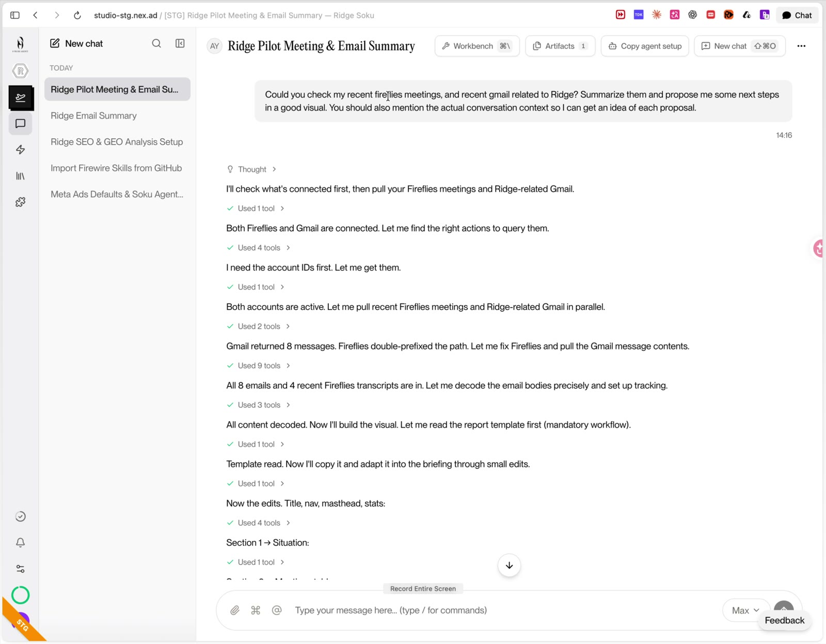826x644 pixels.
Task: Search chats with the magnifier icon
Action: click(x=156, y=43)
